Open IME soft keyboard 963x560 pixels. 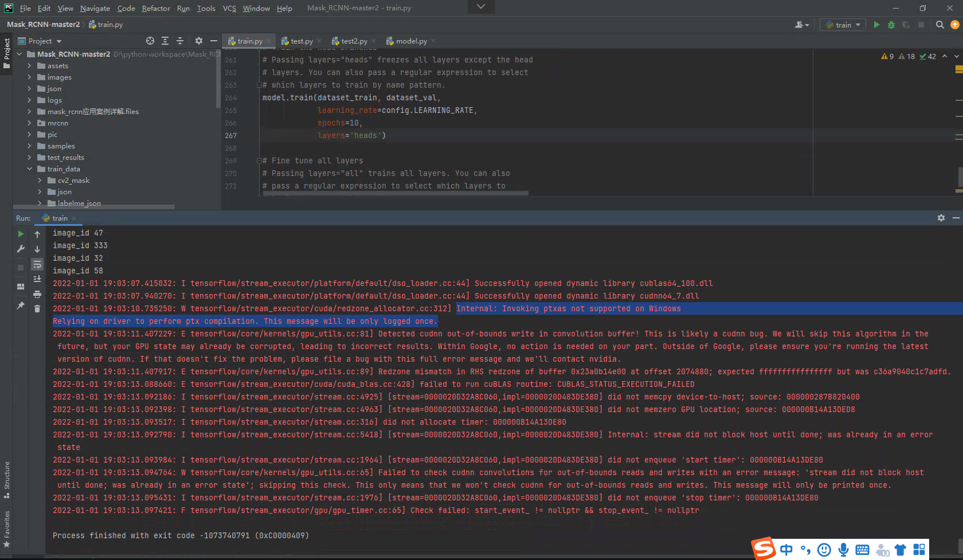pos(862,550)
